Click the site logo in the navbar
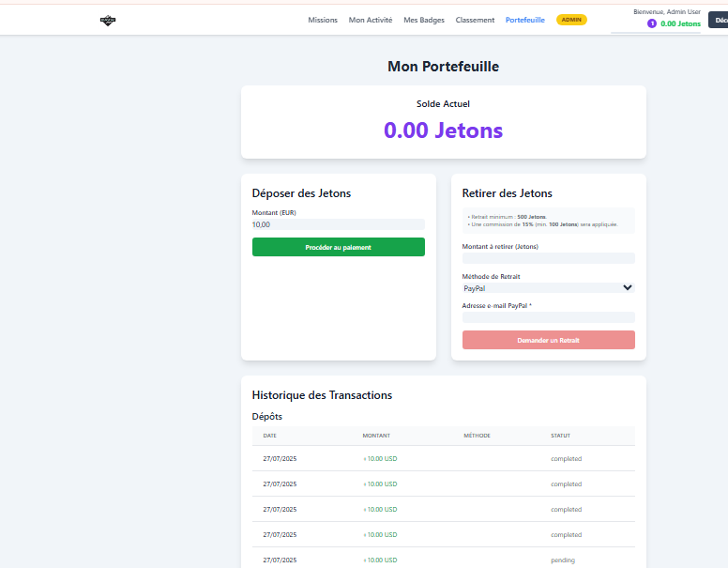Viewport: 728px width, 568px height. 108,20
